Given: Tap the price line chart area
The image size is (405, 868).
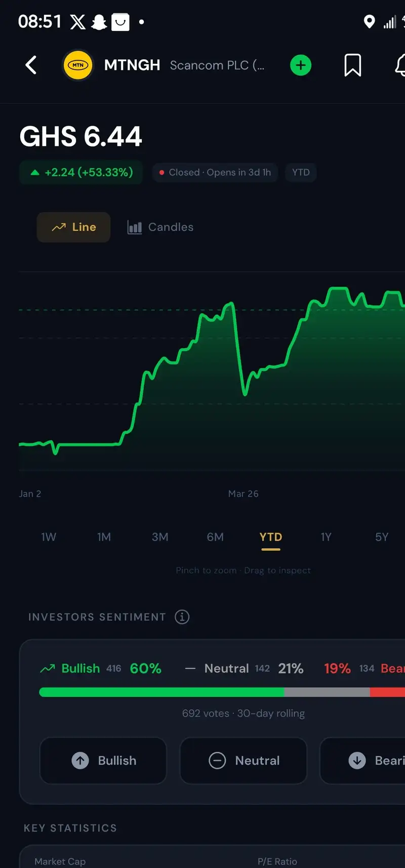Looking at the screenshot, I should [212, 372].
